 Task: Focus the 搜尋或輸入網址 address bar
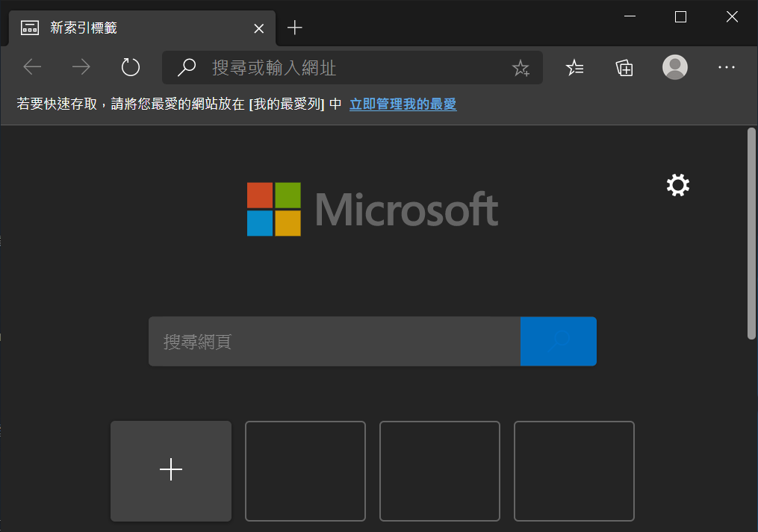352,68
